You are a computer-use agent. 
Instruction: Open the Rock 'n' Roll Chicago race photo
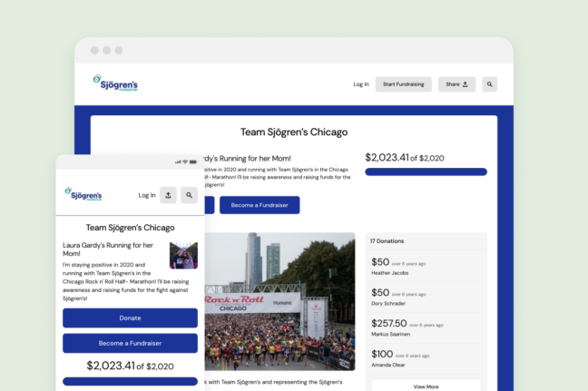(x=279, y=302)
